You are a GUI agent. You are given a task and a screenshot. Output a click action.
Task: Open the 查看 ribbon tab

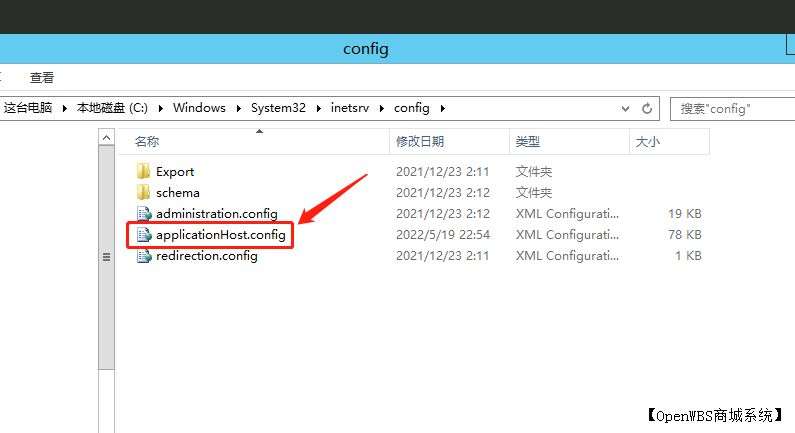click(x=42, y=77)
